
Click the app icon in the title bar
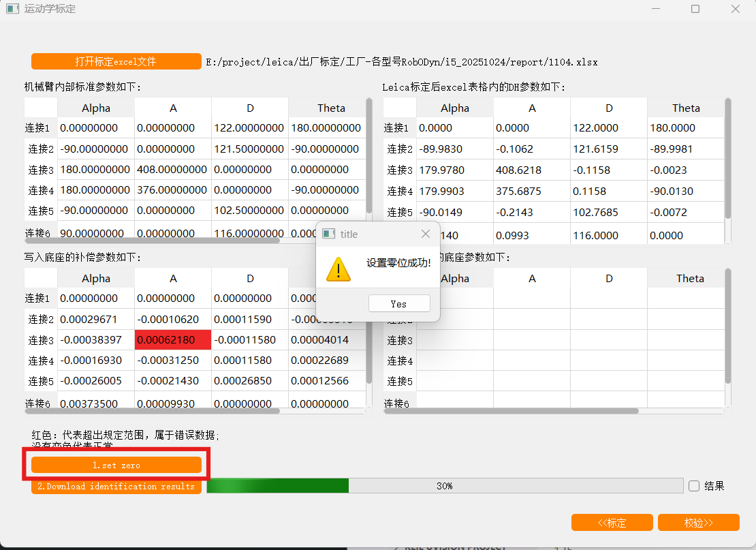tap(12, 9)
